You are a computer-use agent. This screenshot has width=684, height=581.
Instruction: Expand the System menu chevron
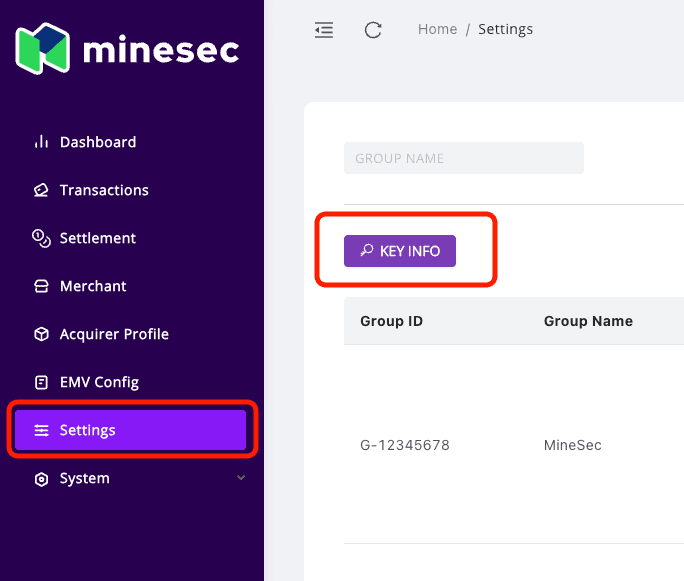point(240,478)
